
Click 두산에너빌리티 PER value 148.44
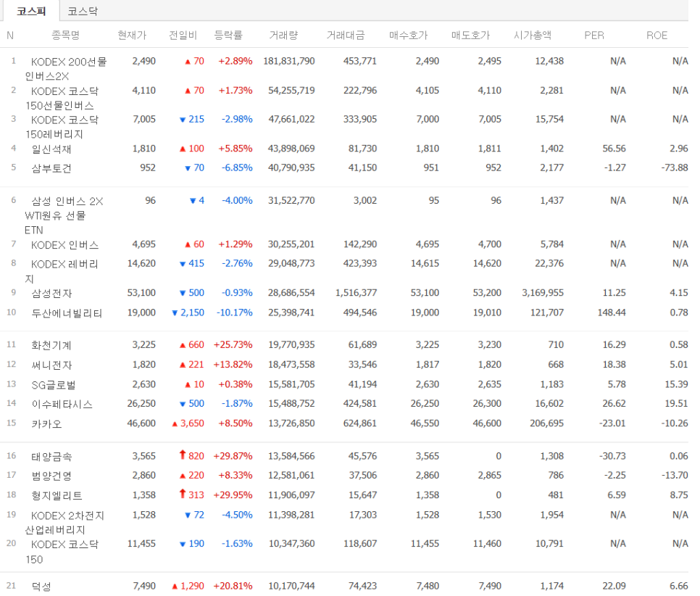point(612,313)
